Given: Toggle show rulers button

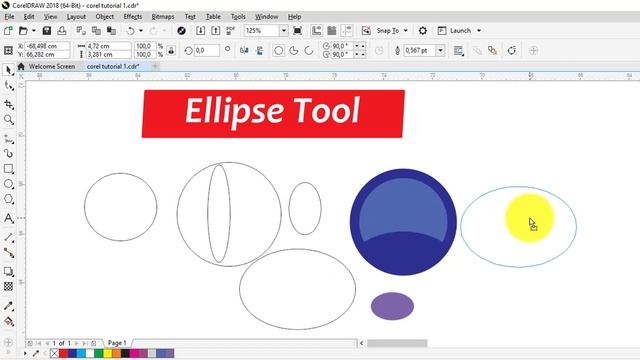Looking at the screenshot, I should pyautogui.click(x=316, y=31).
